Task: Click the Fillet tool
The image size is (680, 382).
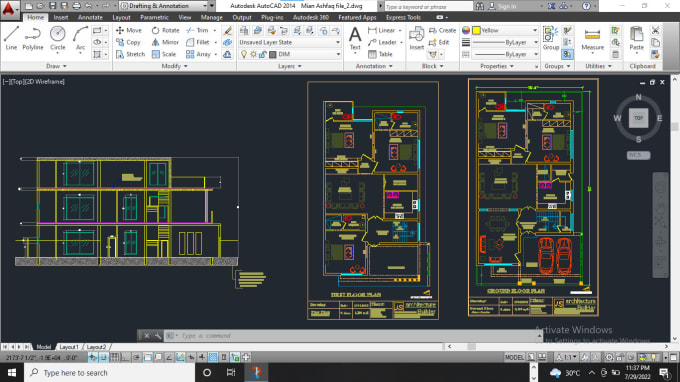Action: [198, 42]
